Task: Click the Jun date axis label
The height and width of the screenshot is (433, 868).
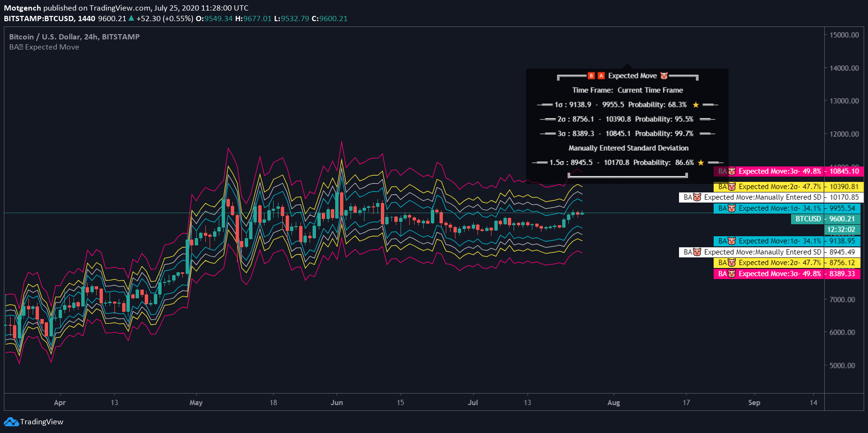Action: click(337, 403)
